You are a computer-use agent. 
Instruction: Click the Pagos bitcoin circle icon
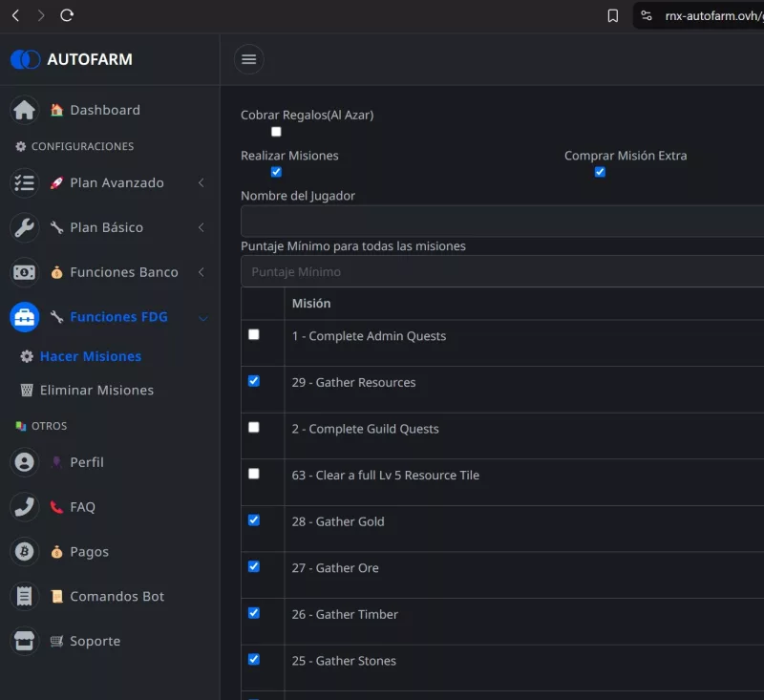25,552
